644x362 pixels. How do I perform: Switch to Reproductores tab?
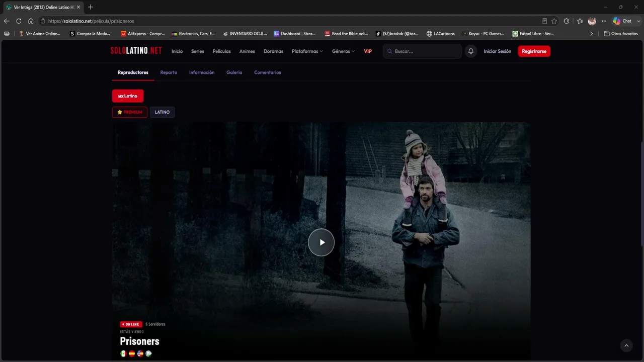[x=133, y=72]
